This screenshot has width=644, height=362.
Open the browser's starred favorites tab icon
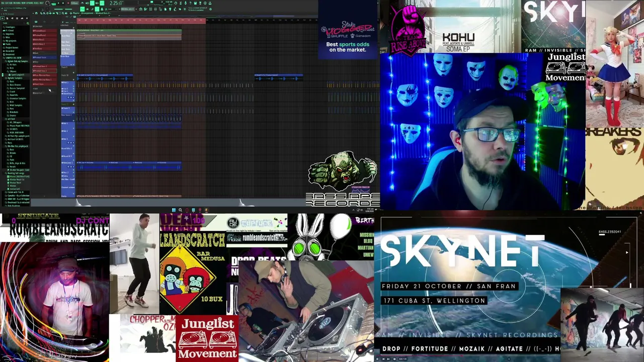point(27,18)
